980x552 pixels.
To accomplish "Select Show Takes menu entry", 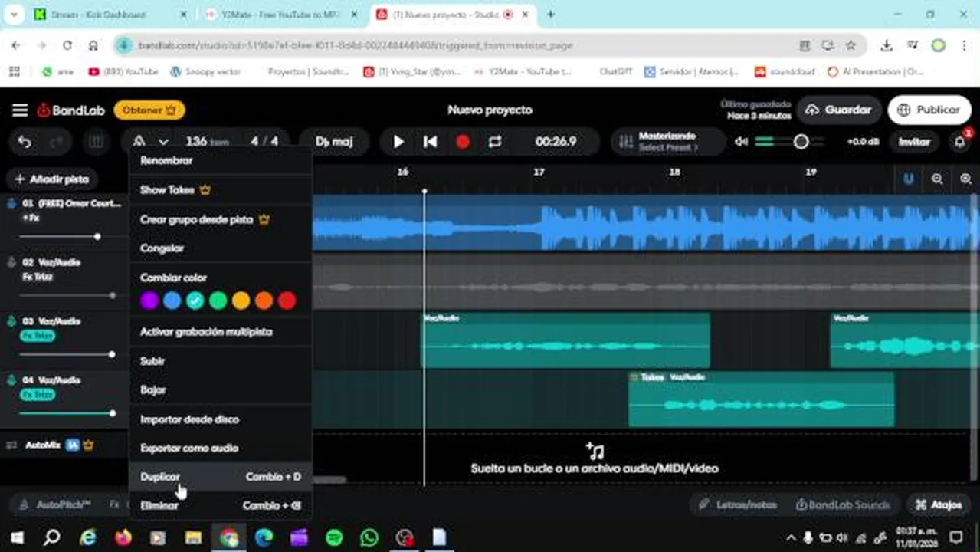I will coord(221,189).
